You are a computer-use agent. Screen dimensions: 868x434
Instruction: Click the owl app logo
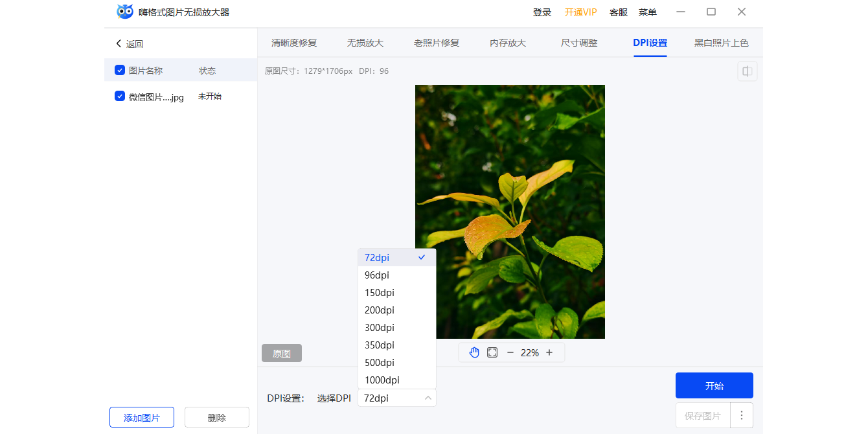coord(125,12)
